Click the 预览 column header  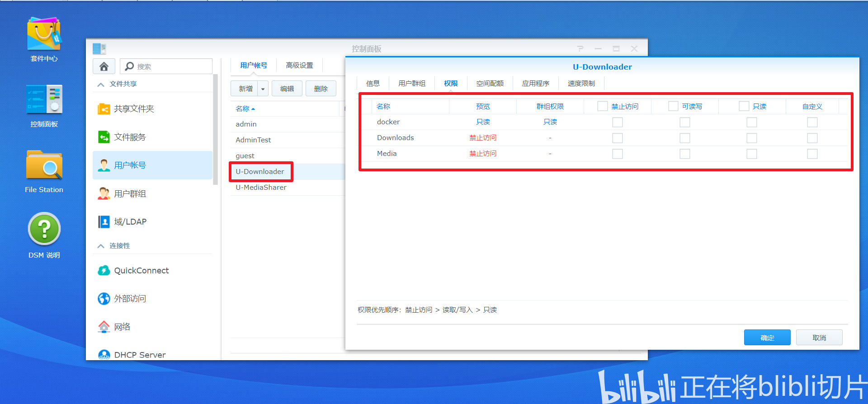(483, 107)
